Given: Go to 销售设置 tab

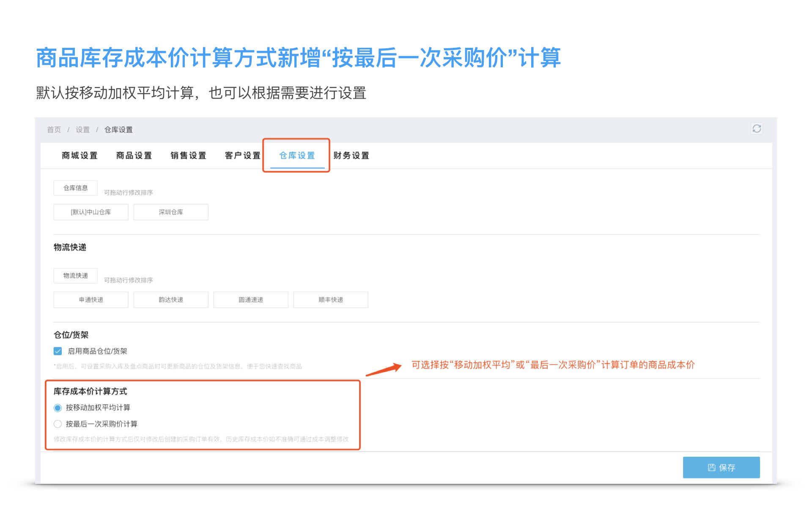Looking at the screenshot, I should pos(188,155).
